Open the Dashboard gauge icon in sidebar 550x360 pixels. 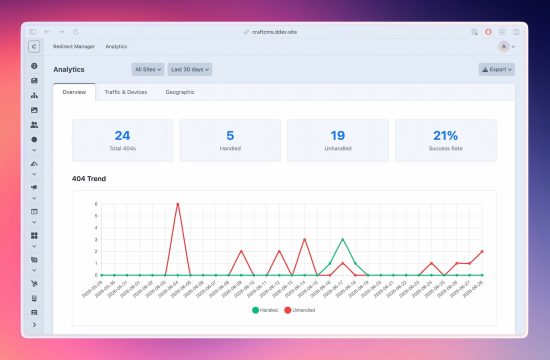click(x=34, y=66)
